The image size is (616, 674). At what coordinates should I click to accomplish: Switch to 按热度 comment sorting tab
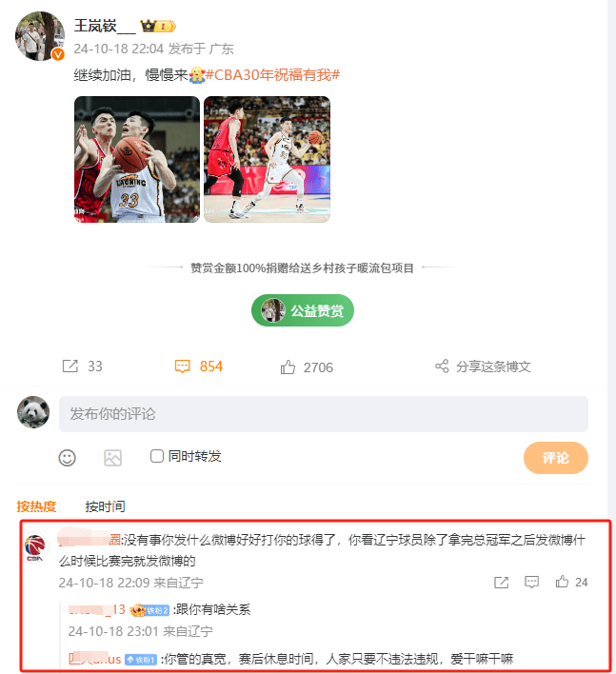pos(36,506)
